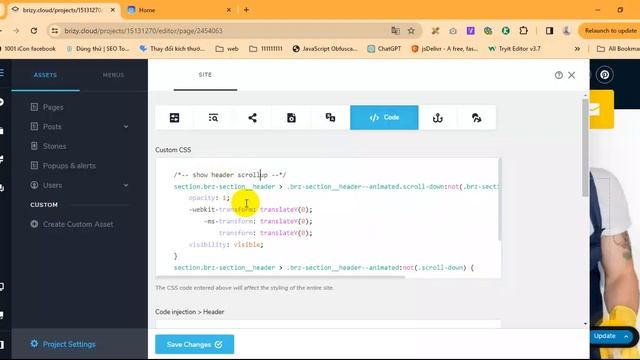Screen dimensions: 640x360
Task: Open Users in the assets list
Action: (x=52, y=185)
